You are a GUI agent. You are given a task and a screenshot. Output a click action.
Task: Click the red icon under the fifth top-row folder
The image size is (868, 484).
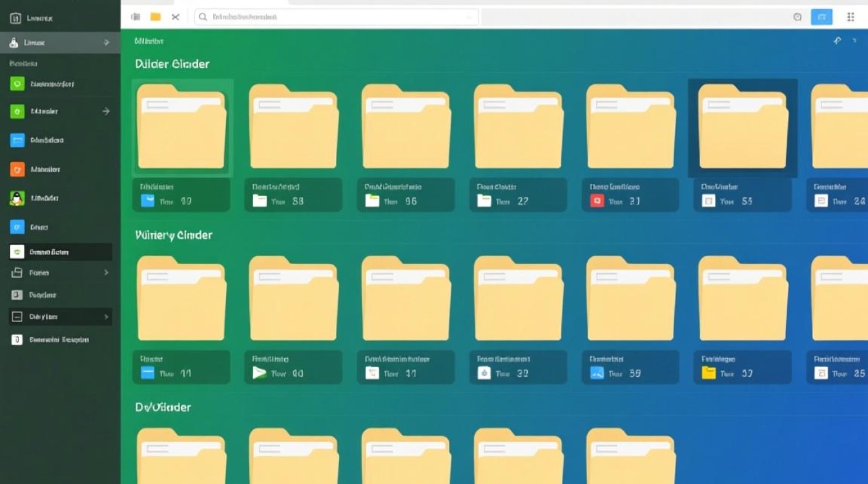597,201
